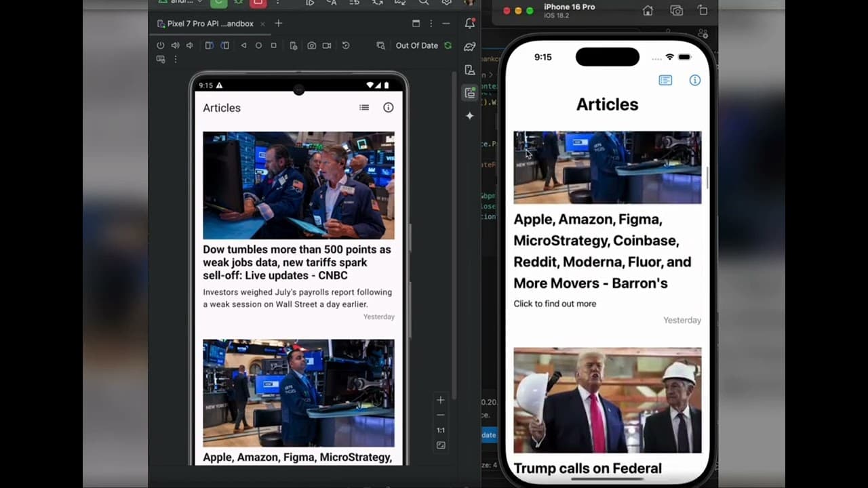Click the green refresh icon next to Out Of Date
This screenshot has height=488, width=868.
448,45
